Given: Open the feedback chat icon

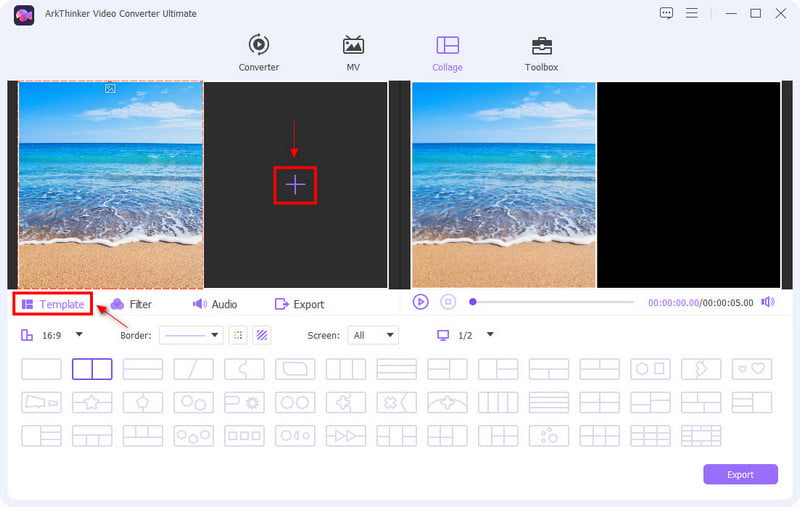Looking at the screenshot, I should [666, 13].
